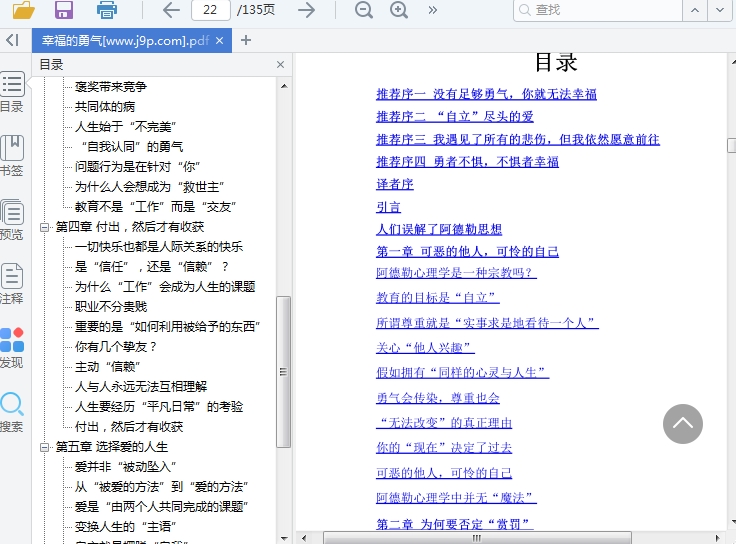
Task: Select outline item 人与人永远无法互相理解
Action: tap(141, 387)
